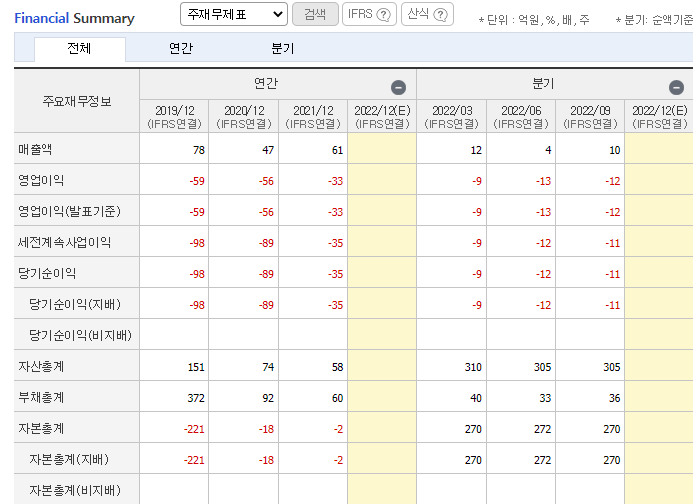
Task: Click the 2022/03 quarterly column header
Action: 452,116
